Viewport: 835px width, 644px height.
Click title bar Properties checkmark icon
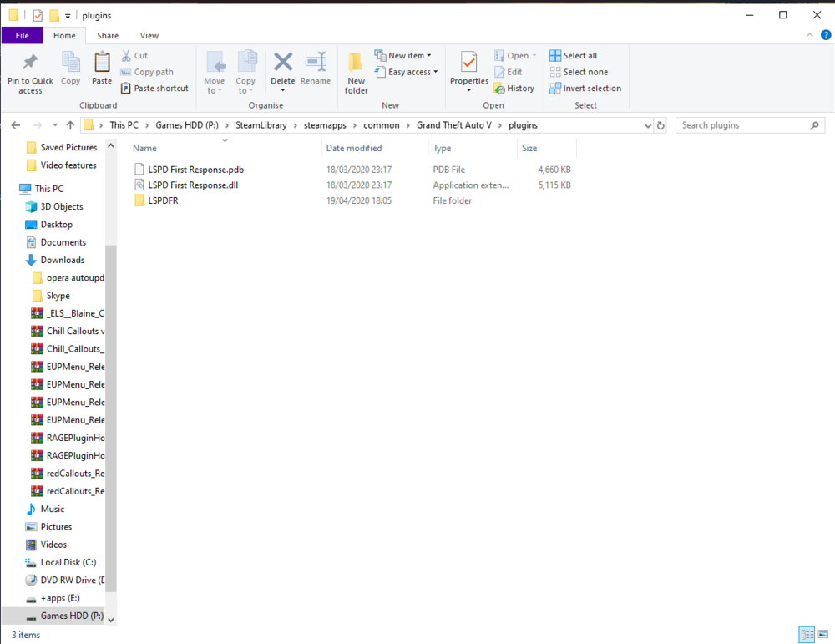pyautogui.click(x=38, y=15)
